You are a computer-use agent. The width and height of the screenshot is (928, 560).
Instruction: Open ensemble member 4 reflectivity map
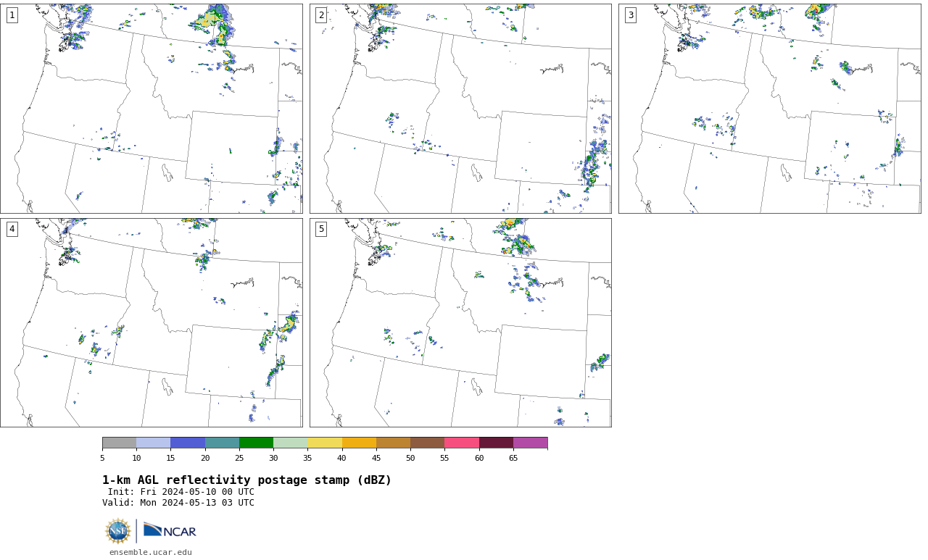(152, 323)
